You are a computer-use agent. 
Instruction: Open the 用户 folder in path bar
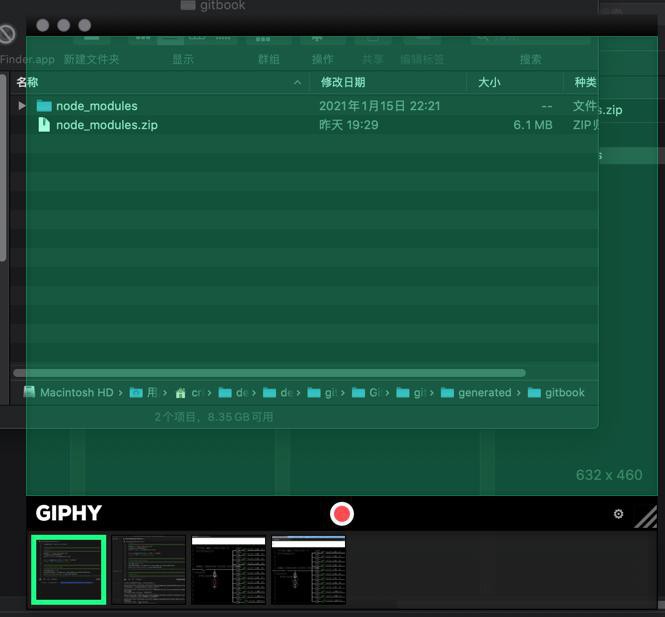143,393
